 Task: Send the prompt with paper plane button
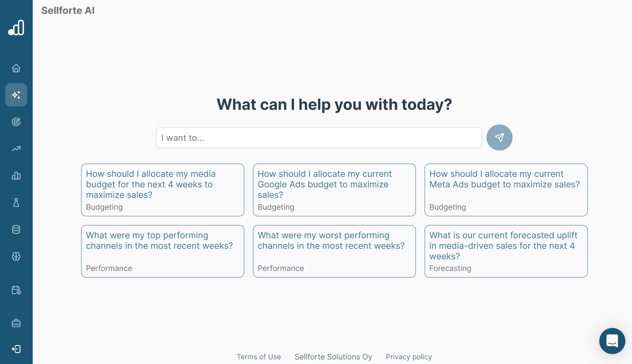pyautogui.click(x=499, y=138)
